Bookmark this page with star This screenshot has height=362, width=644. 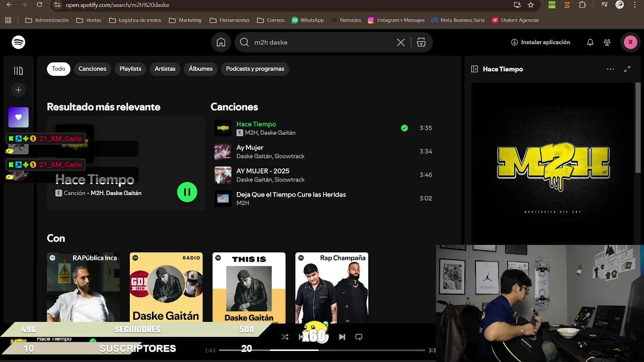[x=531, y=5]
